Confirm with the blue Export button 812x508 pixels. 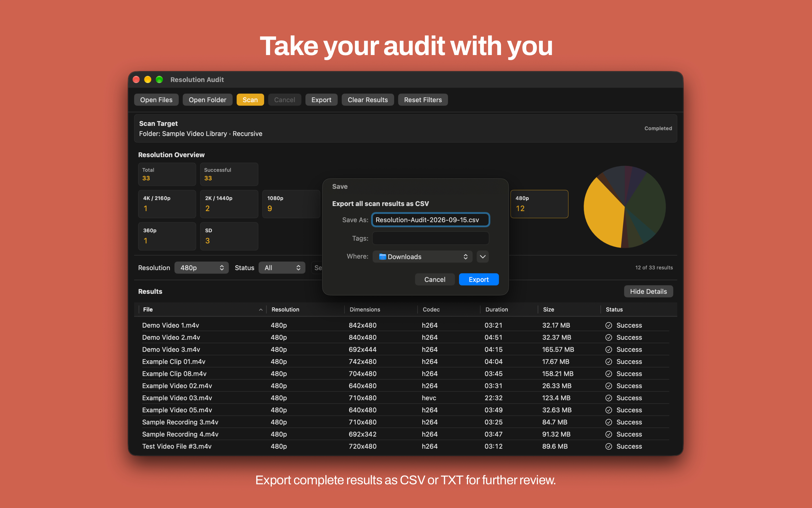pos(478,279)
